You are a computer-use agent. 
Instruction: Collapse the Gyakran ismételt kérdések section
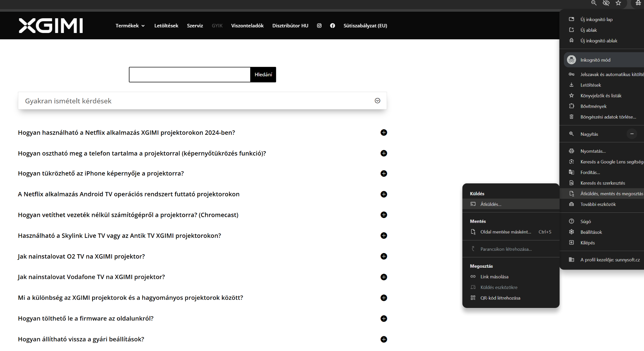click(x=377, y=101)
